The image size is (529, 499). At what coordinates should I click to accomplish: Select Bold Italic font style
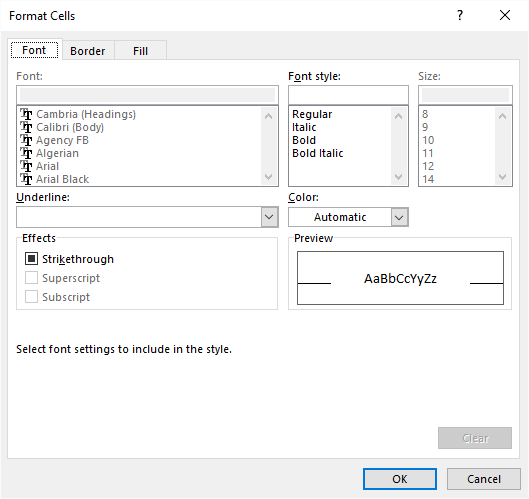coord(317,153)
